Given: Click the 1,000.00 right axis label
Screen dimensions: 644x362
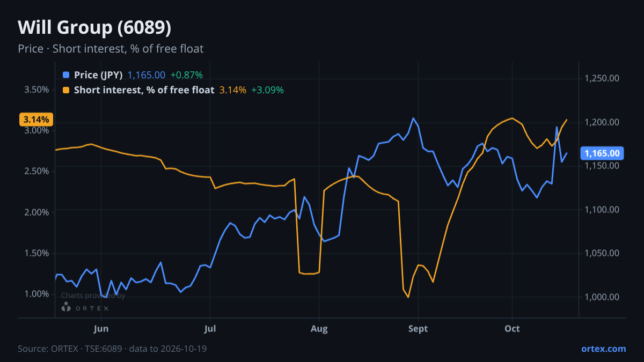Looking at the screenshot, I should (x=602, y=297).
